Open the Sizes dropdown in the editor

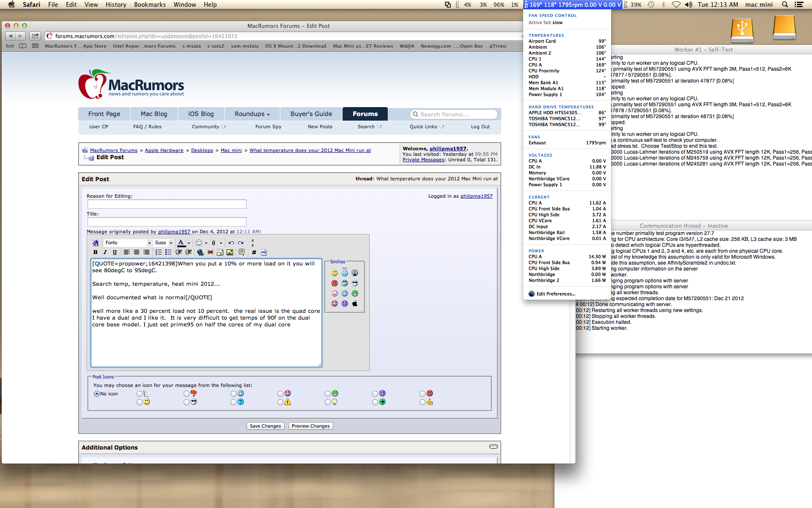coord(164,243)
